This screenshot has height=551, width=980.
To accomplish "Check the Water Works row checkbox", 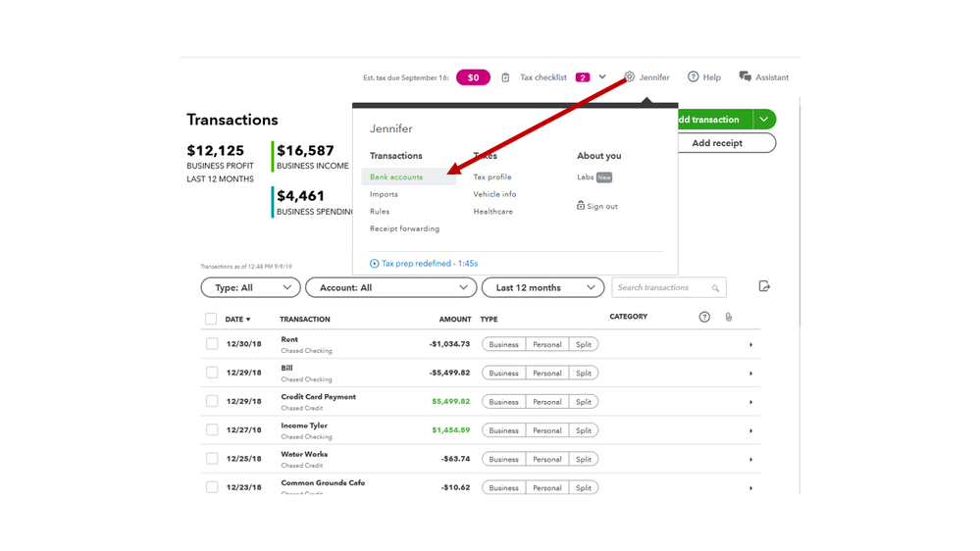I will 212,459.
